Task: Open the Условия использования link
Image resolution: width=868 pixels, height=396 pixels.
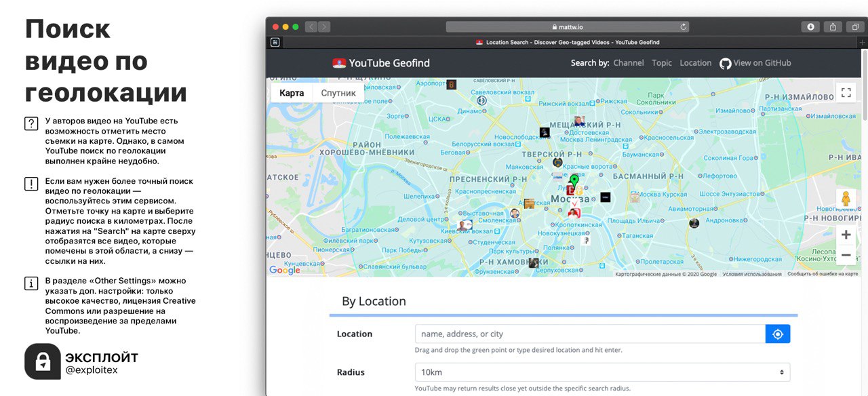Action: (x=752, y=275)
